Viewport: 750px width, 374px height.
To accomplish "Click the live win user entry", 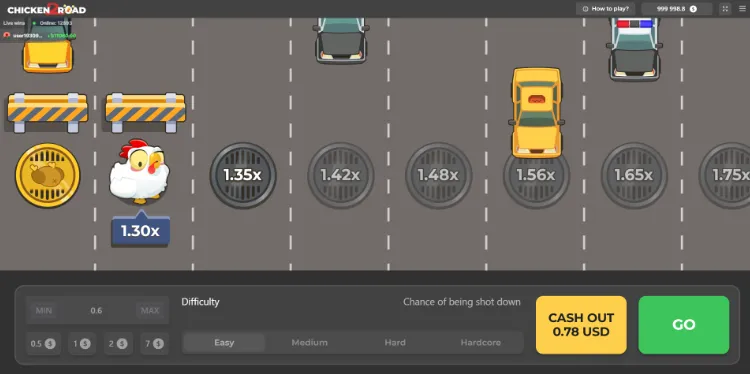I will (40, 35).
